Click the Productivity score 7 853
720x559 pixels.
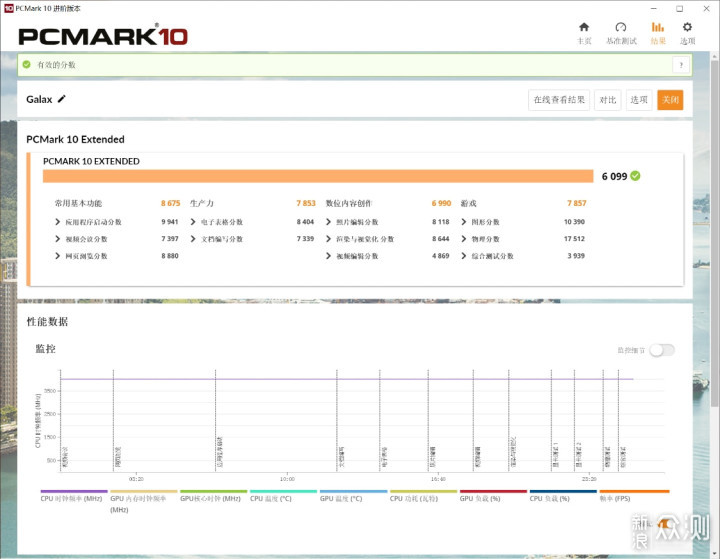(x=306, y=203)
